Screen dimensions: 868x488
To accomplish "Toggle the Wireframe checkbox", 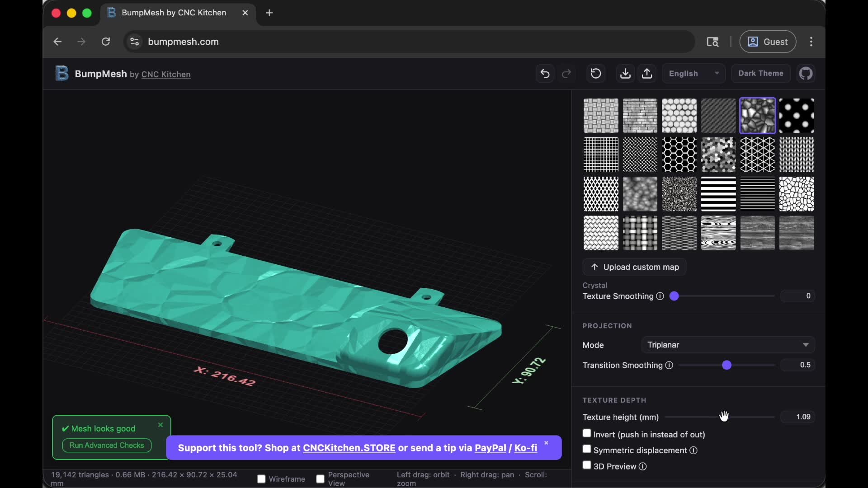I will point(261,479).
